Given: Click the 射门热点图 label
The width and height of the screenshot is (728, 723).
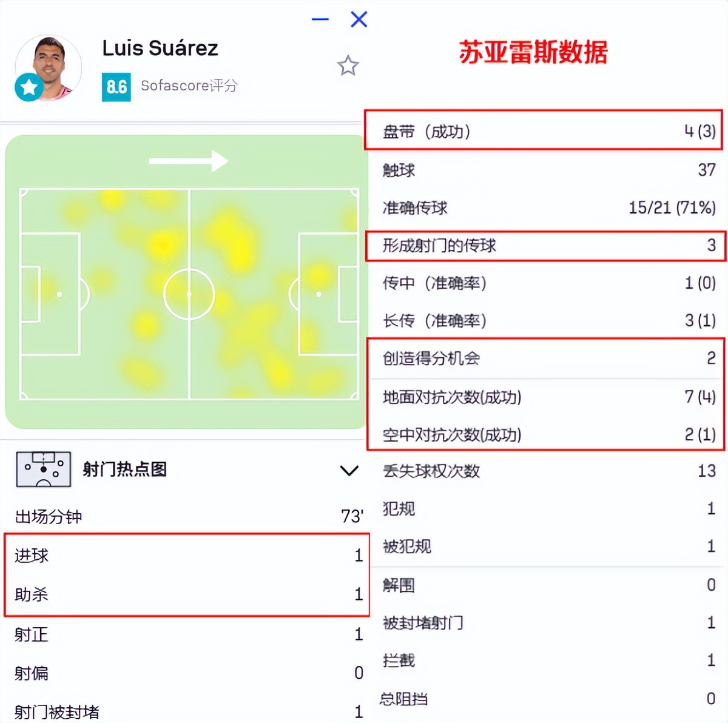Looking at the screenshot, I should pyautogui.click(x=125, y=469).
